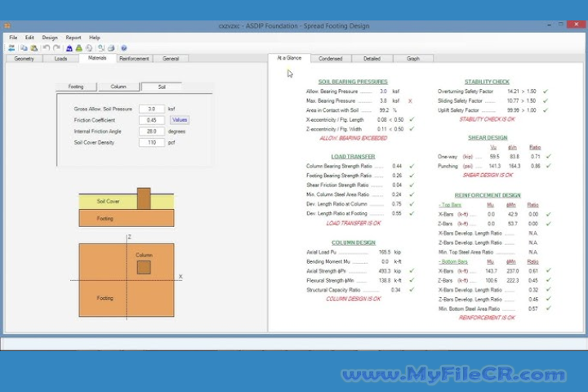Click the Overturning Safety Factor row label

(x=465, y=91)
